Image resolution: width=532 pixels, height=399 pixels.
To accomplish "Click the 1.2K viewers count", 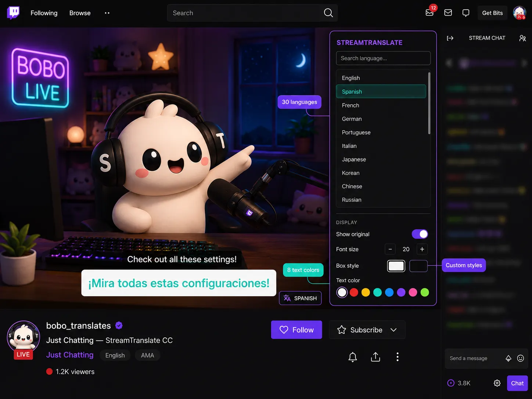I will point(75,372).
